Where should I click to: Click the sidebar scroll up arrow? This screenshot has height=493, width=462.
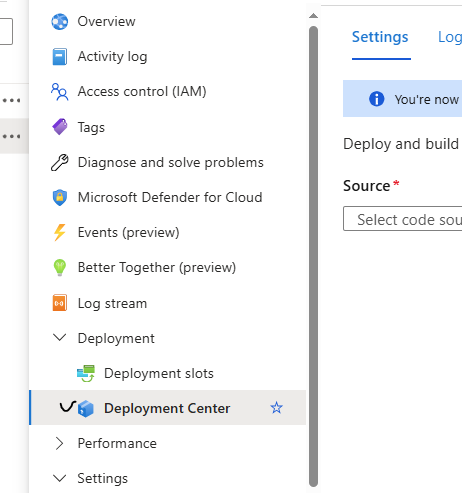313,16
